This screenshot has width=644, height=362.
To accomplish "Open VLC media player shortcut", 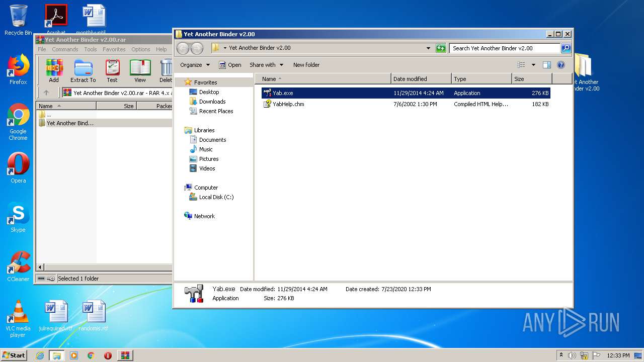I will (18, 319).
